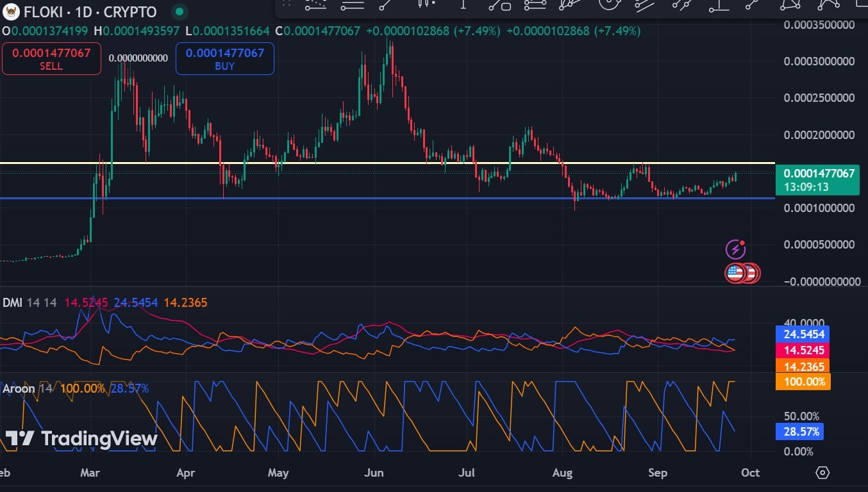This screenshot has height=492, width=868.
Task: Click the blue 28.57% Aroon axis label
Action: [x=799, y=432]
